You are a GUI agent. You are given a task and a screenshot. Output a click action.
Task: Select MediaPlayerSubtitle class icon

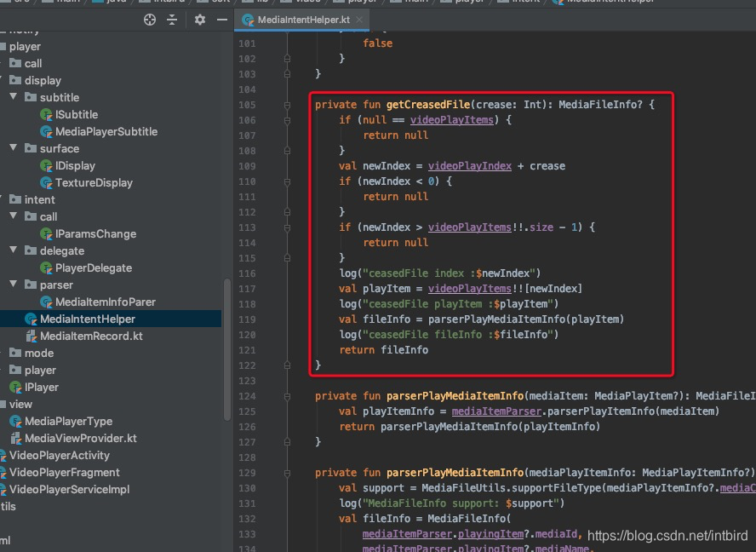(x=46, y=132)
